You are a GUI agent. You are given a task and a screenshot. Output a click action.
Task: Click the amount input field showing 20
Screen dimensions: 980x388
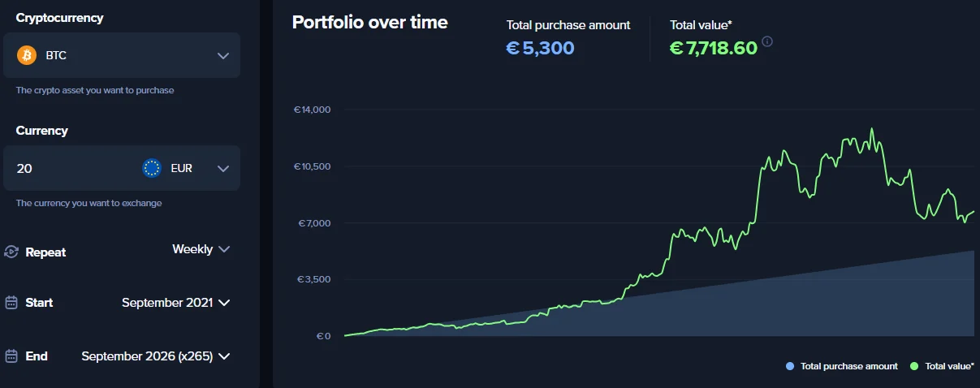pos(73,168)
